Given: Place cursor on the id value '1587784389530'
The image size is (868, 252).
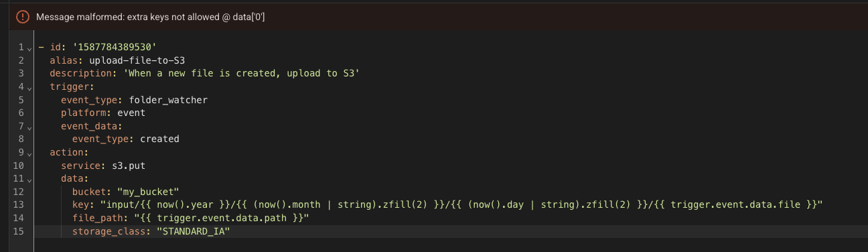Looking at the screenshot, I should 114,48.
